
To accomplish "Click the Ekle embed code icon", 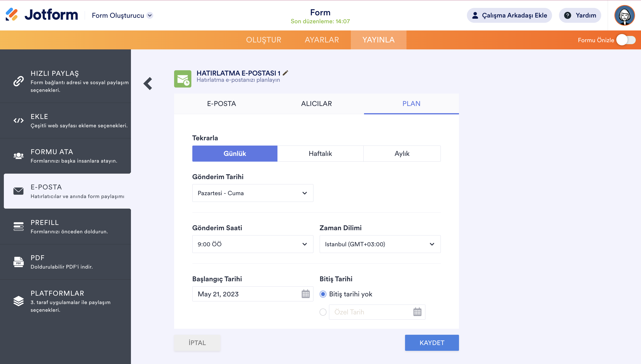I will [18, 121].
